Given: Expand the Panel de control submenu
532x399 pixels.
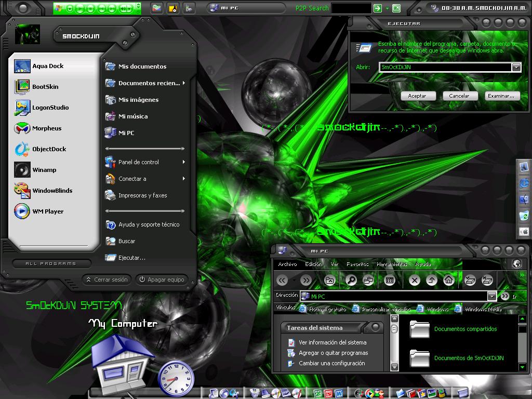Looking at the screenshot, I should 183,162.
